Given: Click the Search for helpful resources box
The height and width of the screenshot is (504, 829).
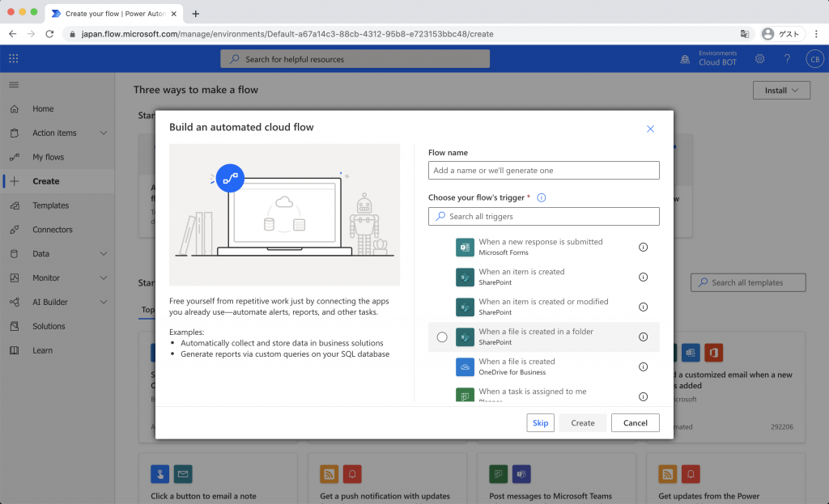Looking at the screenshot, I should (x=355, y=58).
